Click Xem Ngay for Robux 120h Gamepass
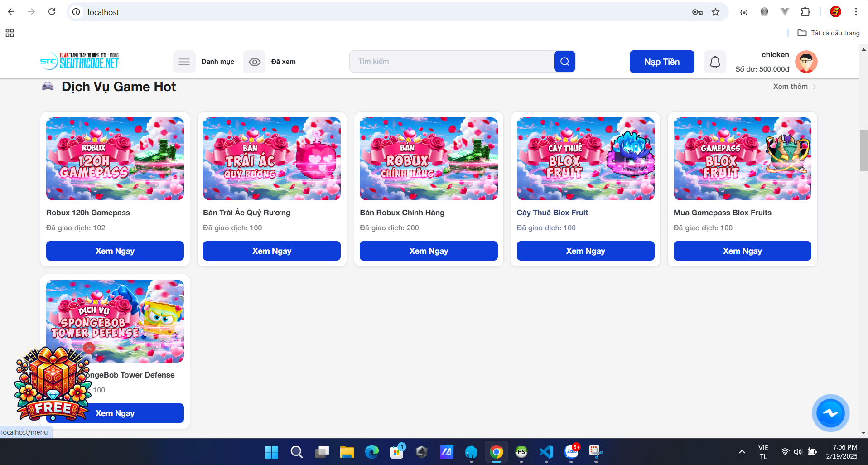The image size is (868, 465). click(x=115, y=251)
